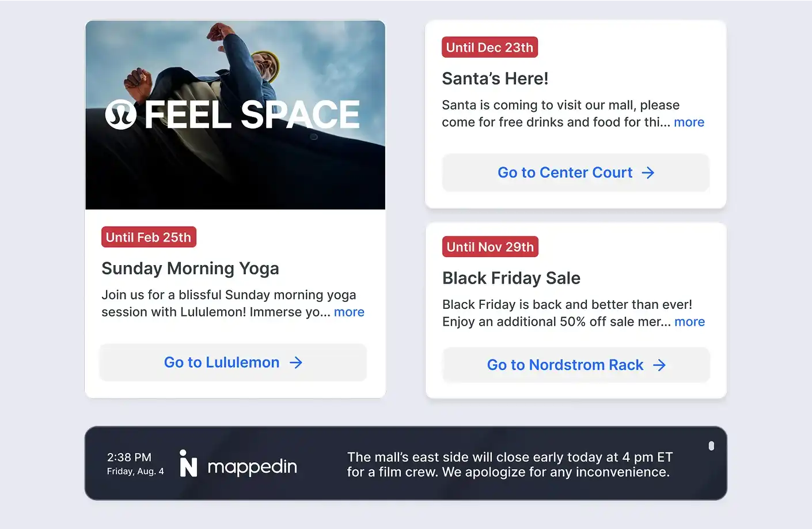Image resolution: width=812 pixels, height=529 pixels.
Task: Select the Sunday Morning Yoga title
Action: tap(190, 269)
